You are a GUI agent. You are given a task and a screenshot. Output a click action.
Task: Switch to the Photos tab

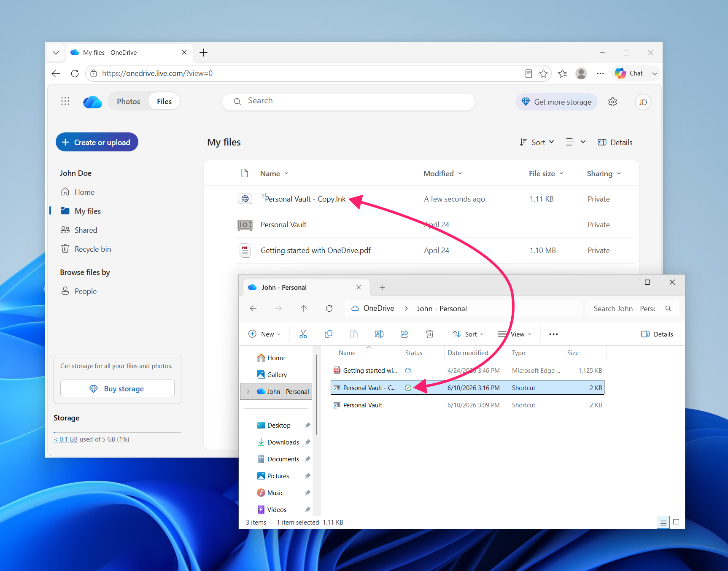click(128, 102)
